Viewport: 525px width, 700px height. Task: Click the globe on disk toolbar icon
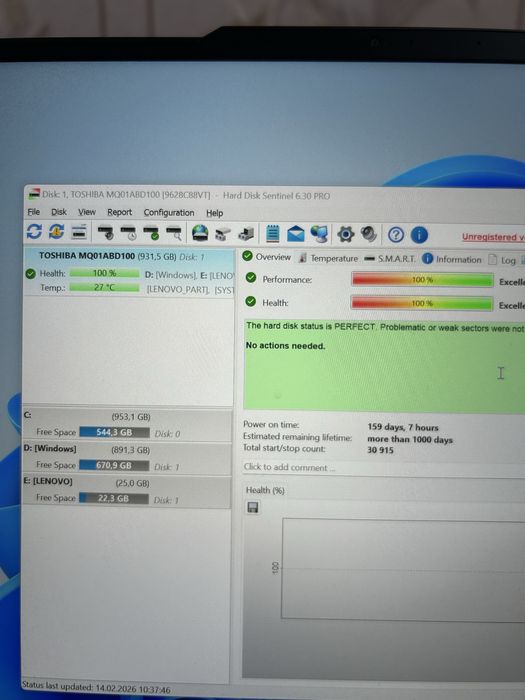click(200, 233)
